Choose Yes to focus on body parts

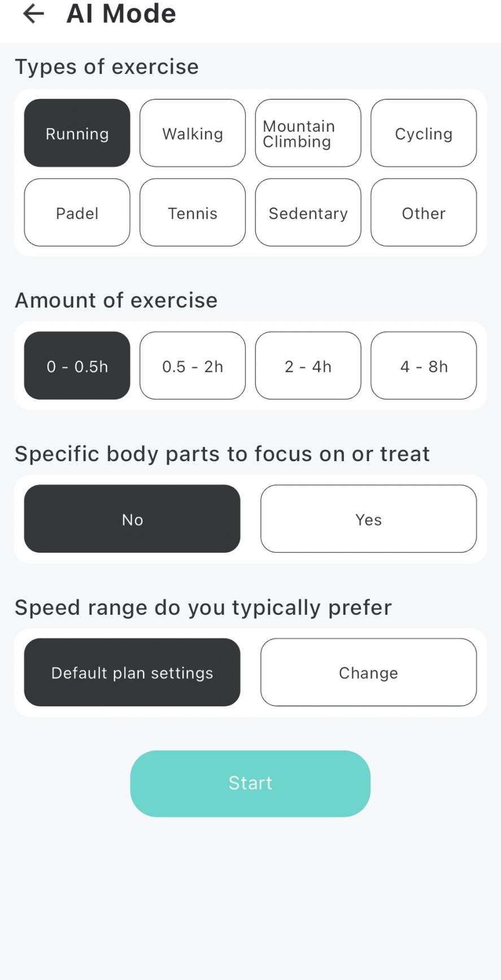[x=368, y=519]
